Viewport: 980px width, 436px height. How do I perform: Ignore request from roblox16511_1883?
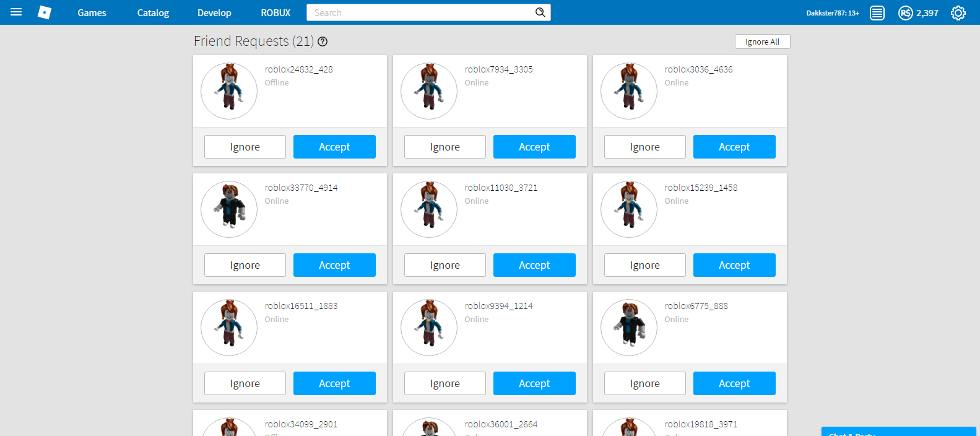point(245,383)
